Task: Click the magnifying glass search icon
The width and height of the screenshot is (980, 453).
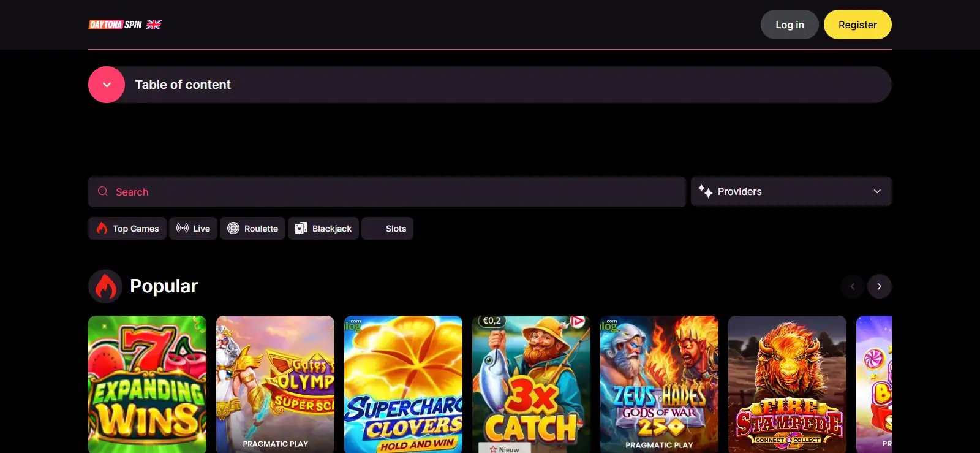Action: click(x=103, y=191)
